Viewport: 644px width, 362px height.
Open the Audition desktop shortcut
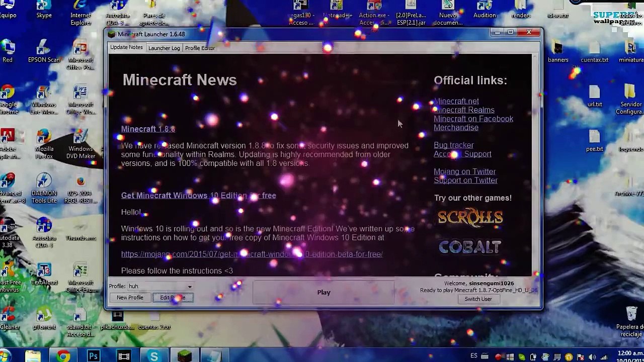coord(485,10)
